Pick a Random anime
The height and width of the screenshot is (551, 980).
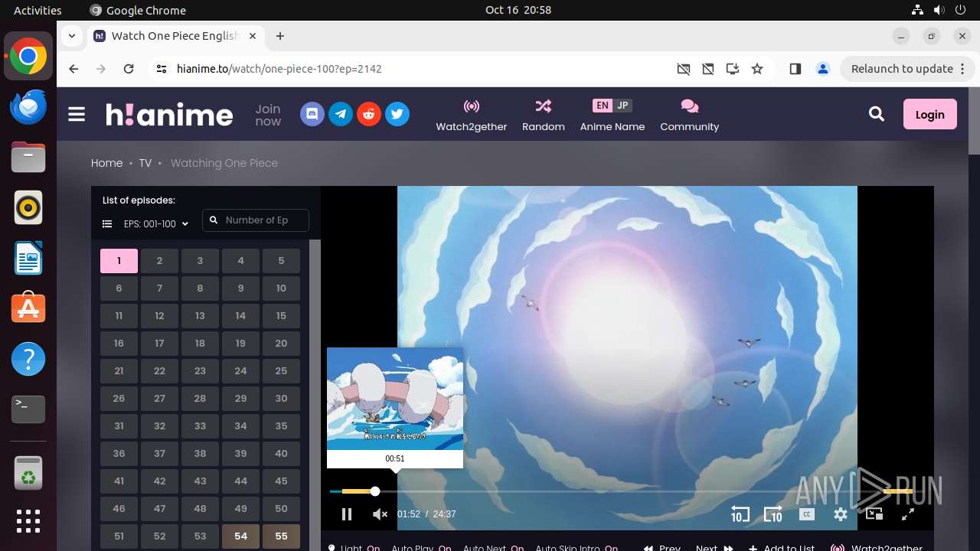pos(544,115)
